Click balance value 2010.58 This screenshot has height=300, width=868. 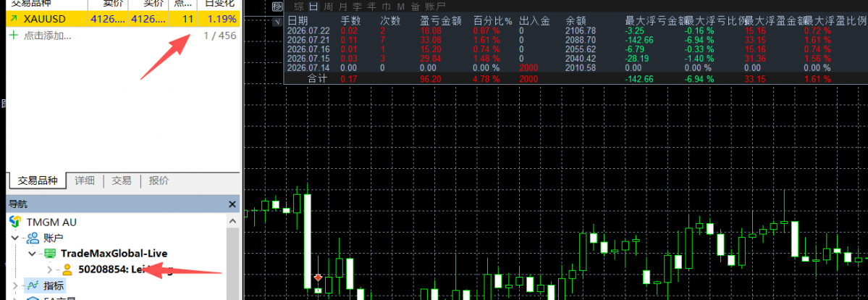click(x=581, y=67)
